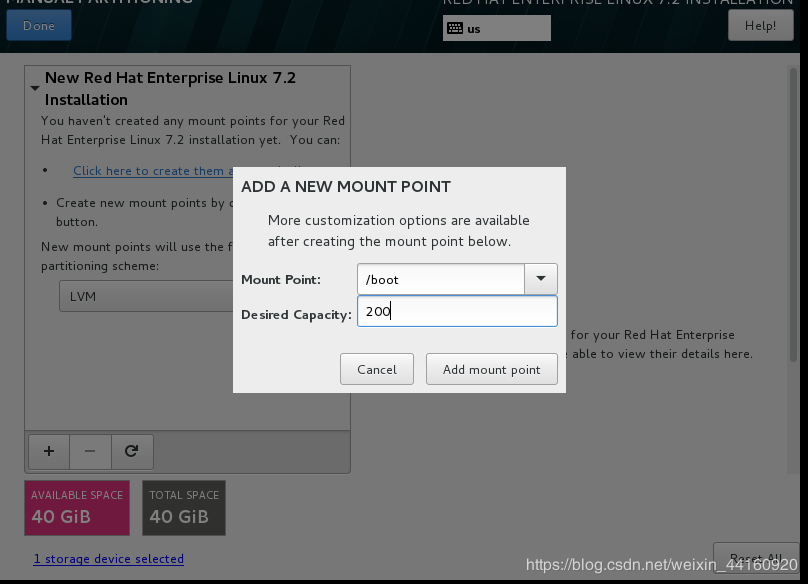The image size is (808, 584).
Task: Click the minus icon to remove mount point
Action: click(90, 452)
